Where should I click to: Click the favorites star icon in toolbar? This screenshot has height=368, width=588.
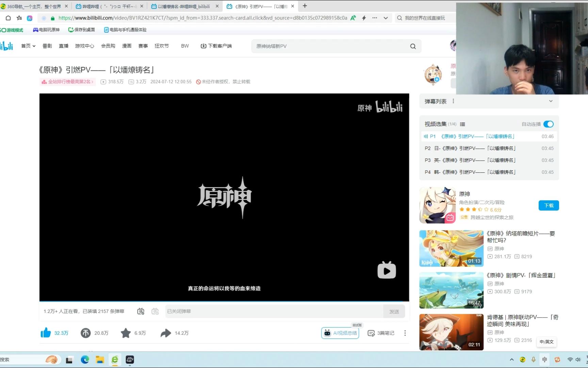pos(19,18)
